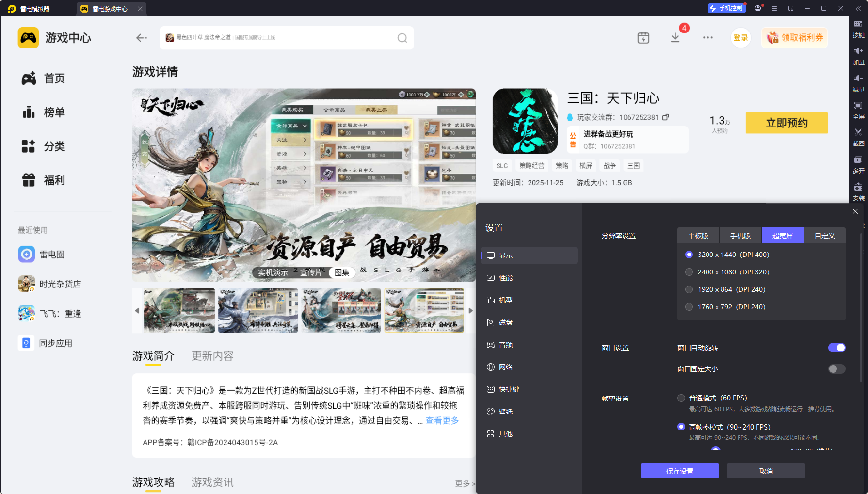Open the calendar check-in icon
This screenshot has height=494, width=868.
(x=643, y=38)
